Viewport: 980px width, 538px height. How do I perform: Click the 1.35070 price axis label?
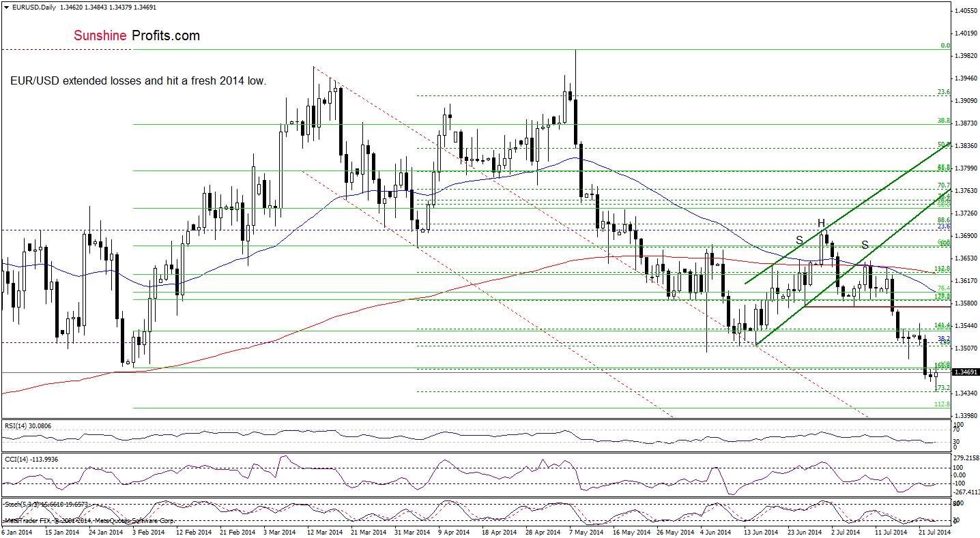(966, 348)
